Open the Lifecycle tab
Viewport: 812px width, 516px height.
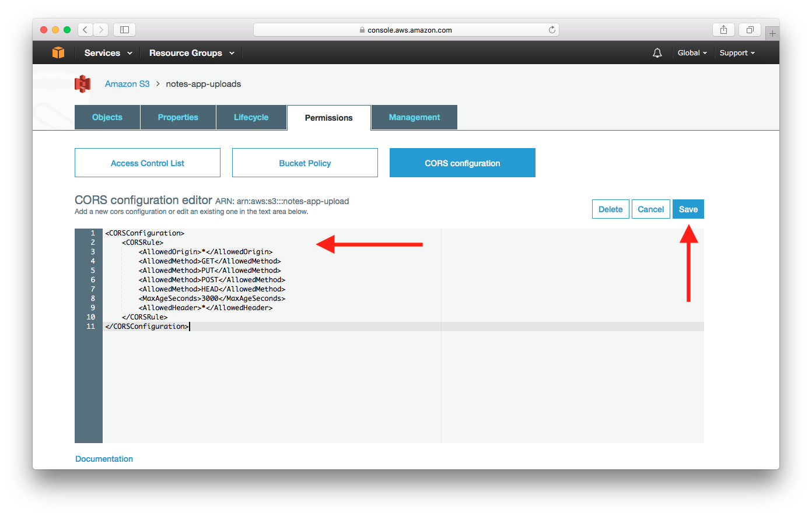tap(251, 117)
